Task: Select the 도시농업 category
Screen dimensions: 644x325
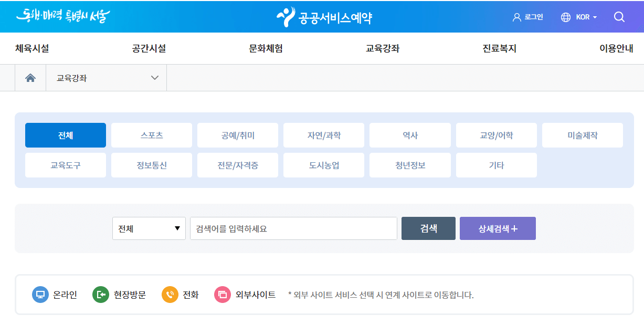Action: click(323, 164)
